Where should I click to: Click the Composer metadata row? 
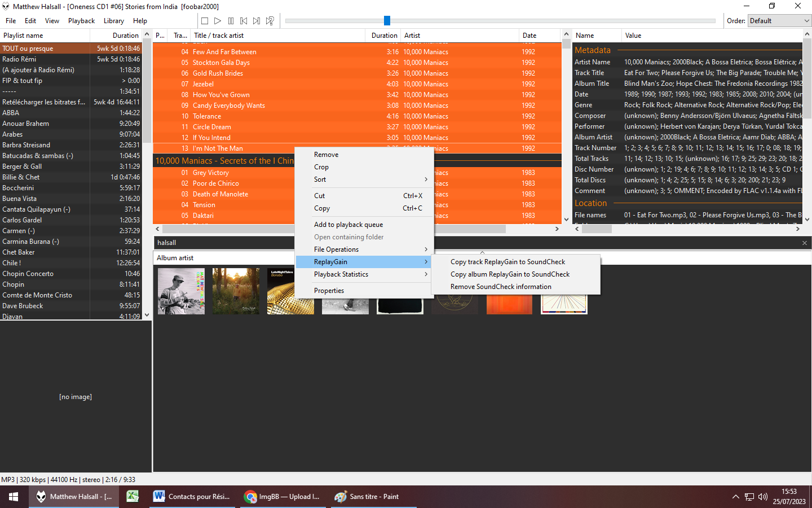687,116
